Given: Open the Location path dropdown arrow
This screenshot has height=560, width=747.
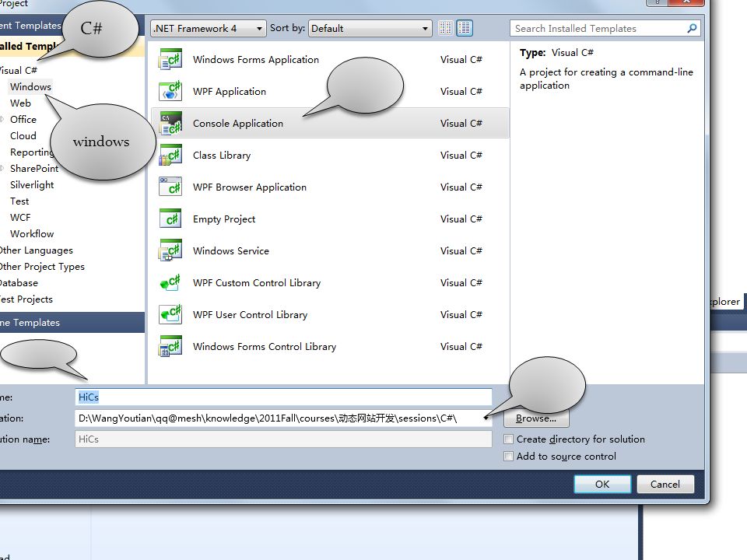Looking at the screenshot, I should coord(486,418).
